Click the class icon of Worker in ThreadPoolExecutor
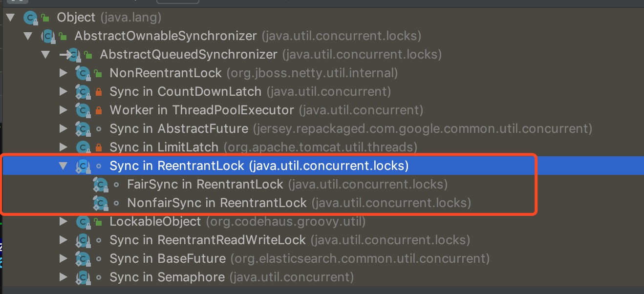Image resolution: width=644 pixels, height=294 pixels. coord(83,110)
